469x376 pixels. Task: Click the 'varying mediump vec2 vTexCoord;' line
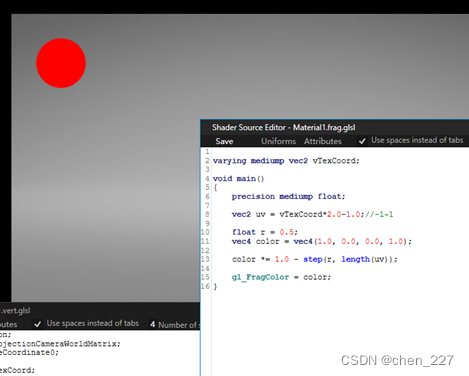(x=286, y=161)
